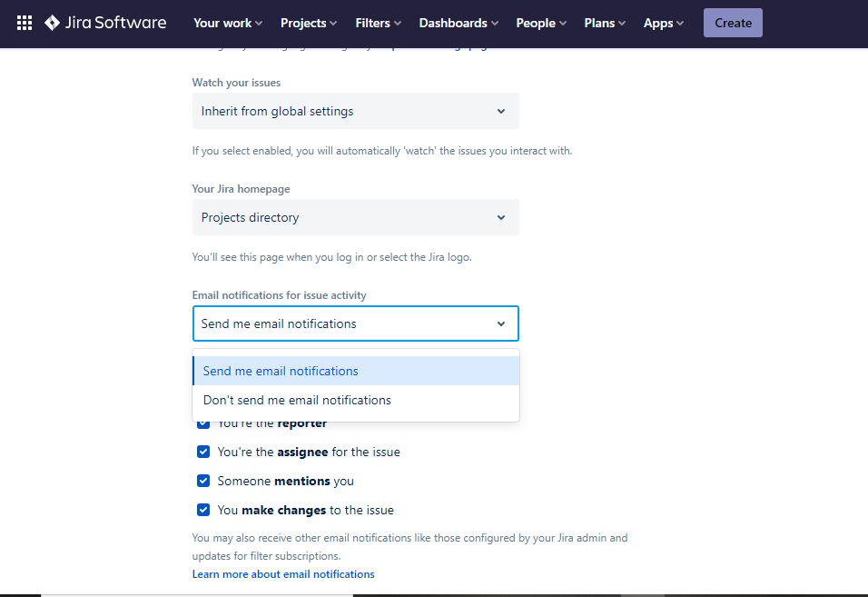Collapse the Email notifications dropdown
This screenshot has width=868, height=597.
pos(355,323)
